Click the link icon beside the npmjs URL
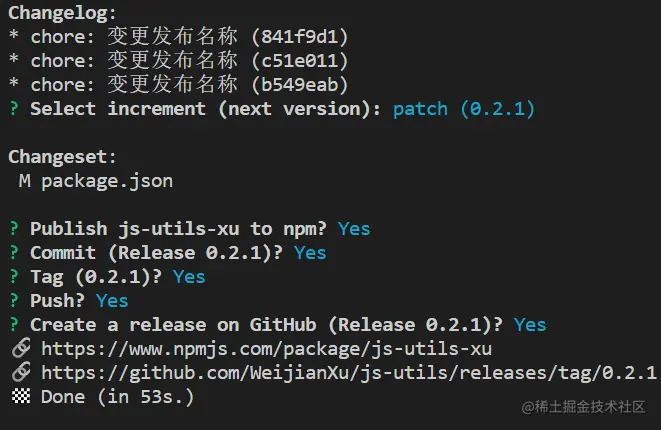Viewport: 661px width, 430px height. click(21, 348)
